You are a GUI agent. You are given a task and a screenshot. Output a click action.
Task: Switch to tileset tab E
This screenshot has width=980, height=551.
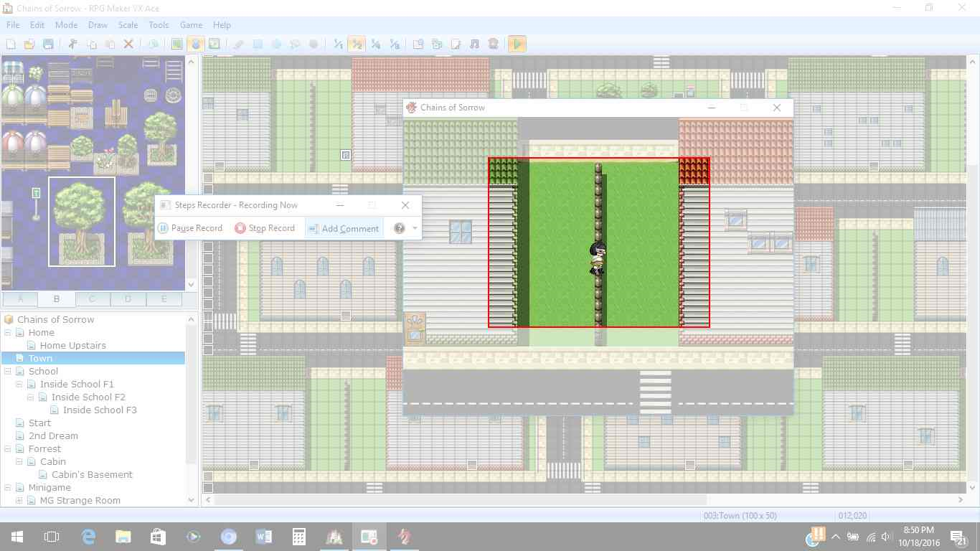click(x=164, y=299)
